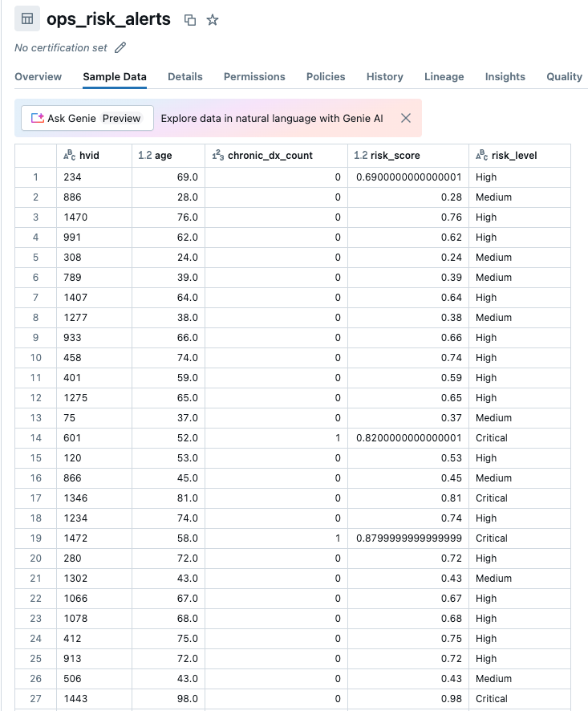The width and height of the screenshot is (588, 711).
Task: Switch to the Lineage tab
Action: pos(444,77)
